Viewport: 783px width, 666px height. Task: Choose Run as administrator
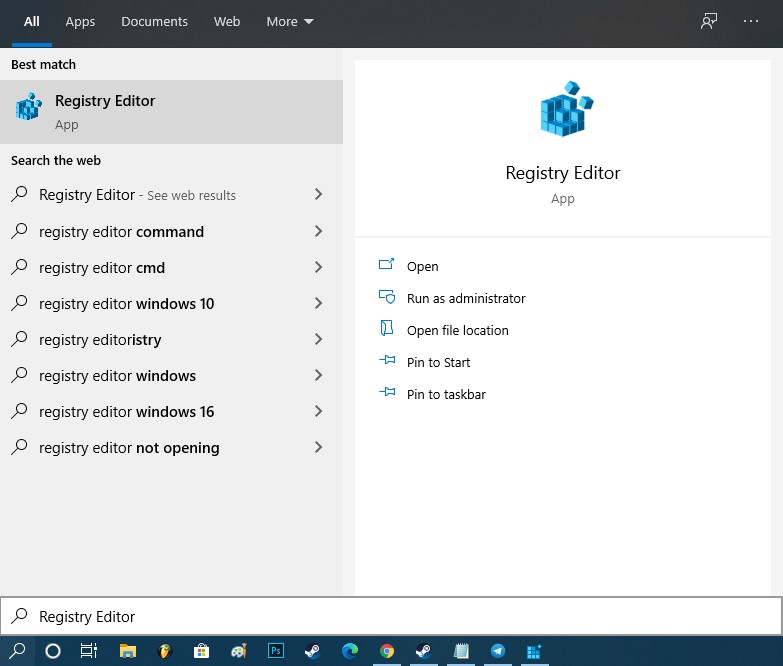[466, 298]
